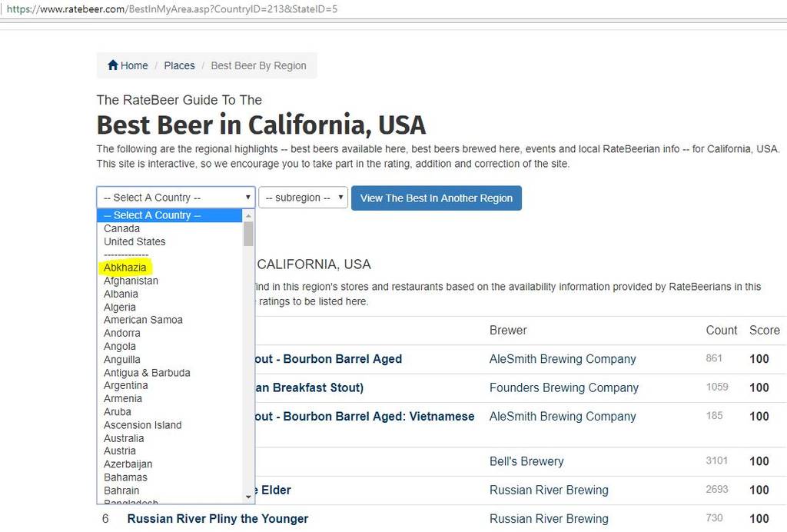This screenshot has height=532, width=787.
Task: Open Bell's Brewery brewer link
Action: (526, 461)
